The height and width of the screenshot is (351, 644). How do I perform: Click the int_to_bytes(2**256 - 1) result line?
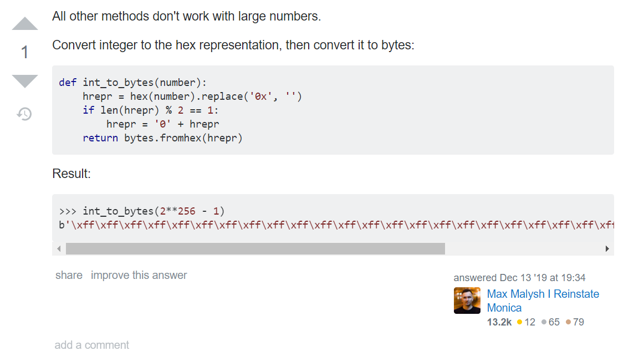(x=142, y=211)
